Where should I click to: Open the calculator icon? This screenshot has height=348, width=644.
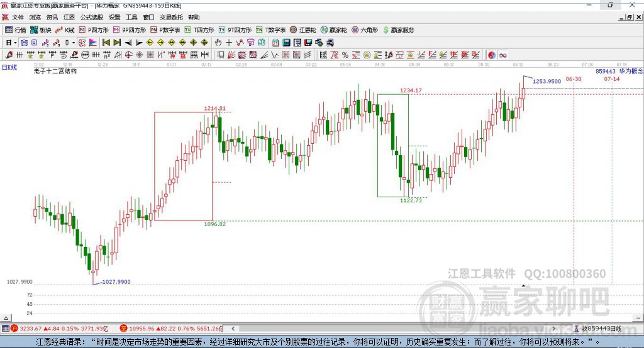(x=286, y=43)
